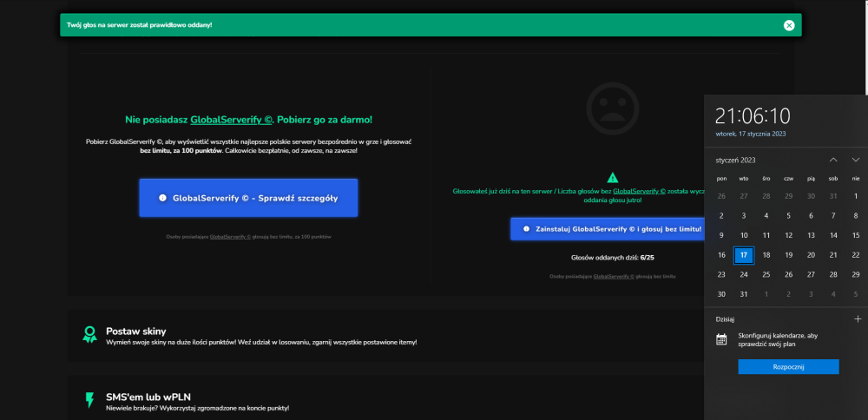
Task: Click the GlobalServerify Sprawdź szczegóły button
Action: pos(248,198)
